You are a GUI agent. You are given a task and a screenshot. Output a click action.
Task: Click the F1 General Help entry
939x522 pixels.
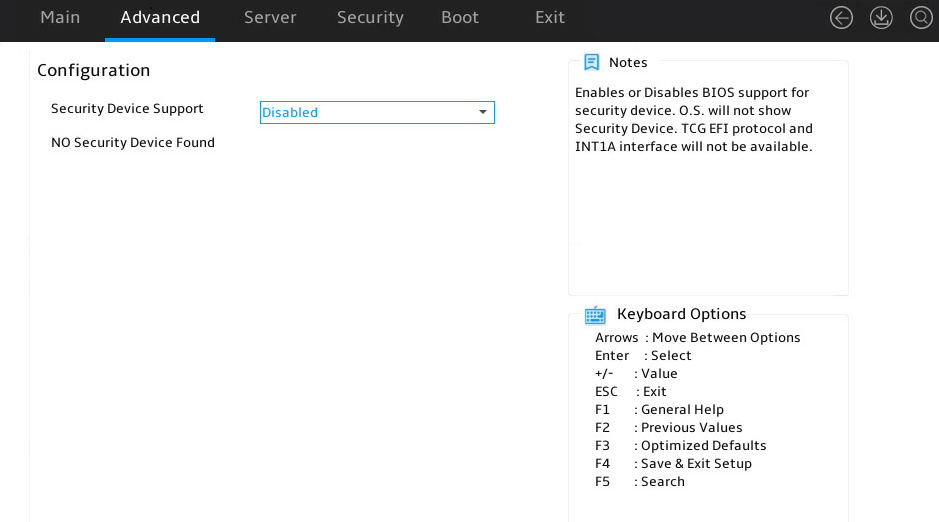pos(659,409)
